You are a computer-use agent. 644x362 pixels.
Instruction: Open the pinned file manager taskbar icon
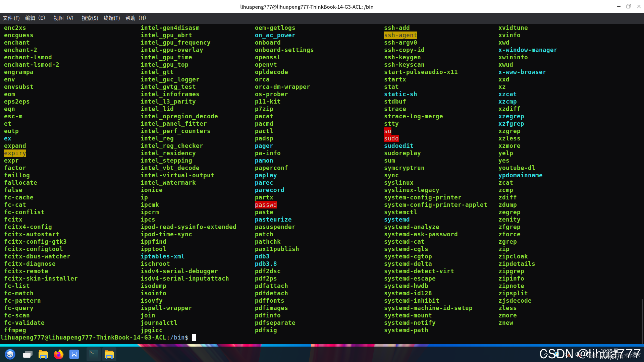43,354
